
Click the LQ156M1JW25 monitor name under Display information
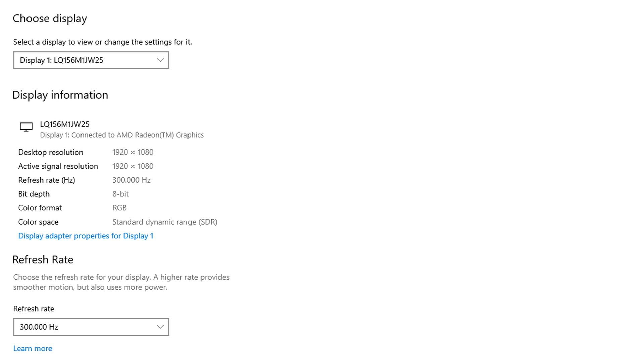click(x=65, y=124)
